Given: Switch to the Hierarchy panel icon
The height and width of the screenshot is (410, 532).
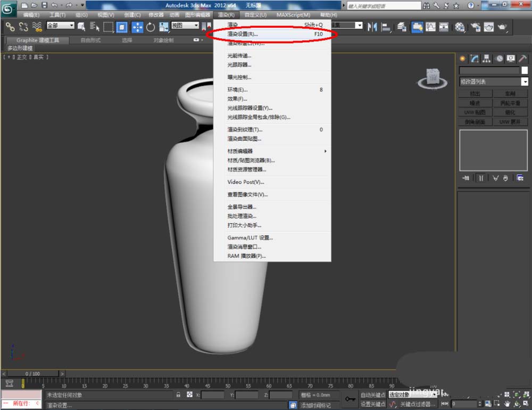Looking at the screenshot, I should point(487,59).
